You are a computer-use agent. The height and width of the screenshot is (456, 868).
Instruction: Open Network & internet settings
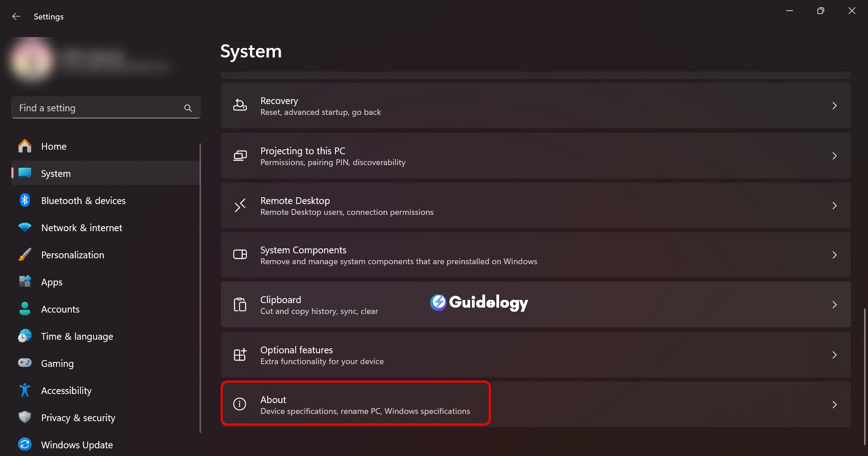[x=81, y=228]
